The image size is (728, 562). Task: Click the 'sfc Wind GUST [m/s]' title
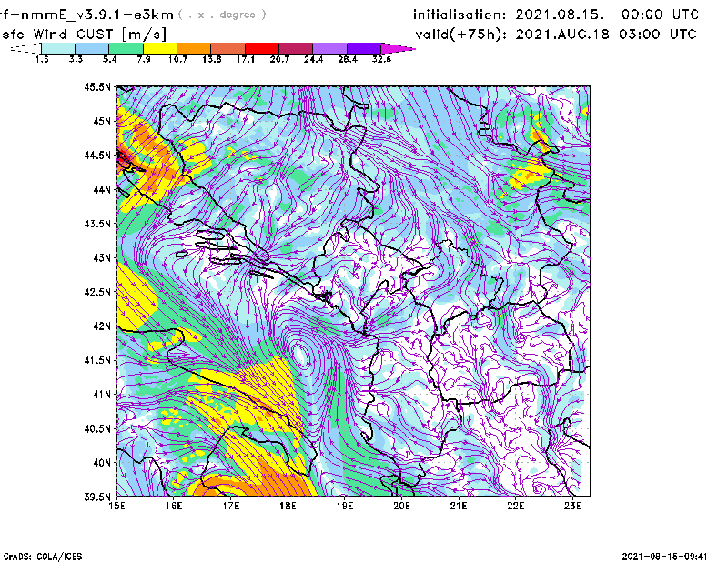tap(84, 35)
